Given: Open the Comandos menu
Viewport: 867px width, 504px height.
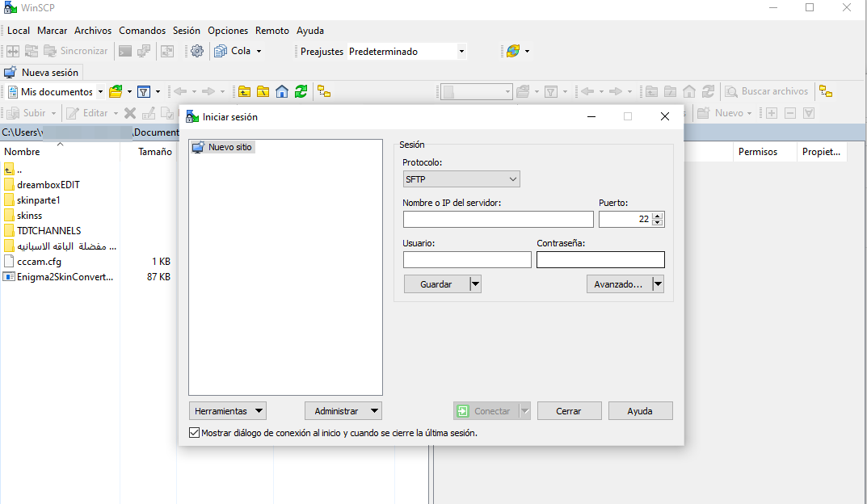Looking at the screenshot, I should coord(142,31).
